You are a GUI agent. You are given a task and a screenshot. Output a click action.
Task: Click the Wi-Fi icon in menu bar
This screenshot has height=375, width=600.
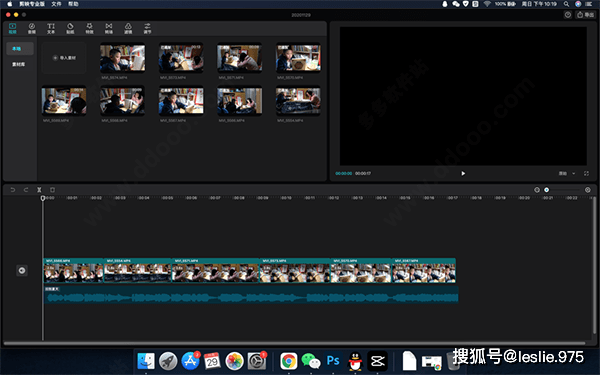(x=487, y=4)
